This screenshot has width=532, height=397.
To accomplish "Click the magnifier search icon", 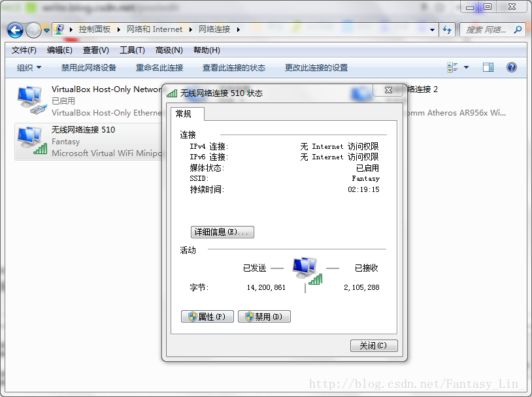I will tap(518, 30).
